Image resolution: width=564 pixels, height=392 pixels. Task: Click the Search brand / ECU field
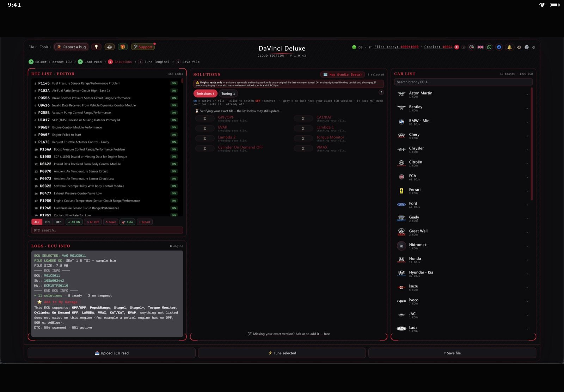tap(463, 82)
